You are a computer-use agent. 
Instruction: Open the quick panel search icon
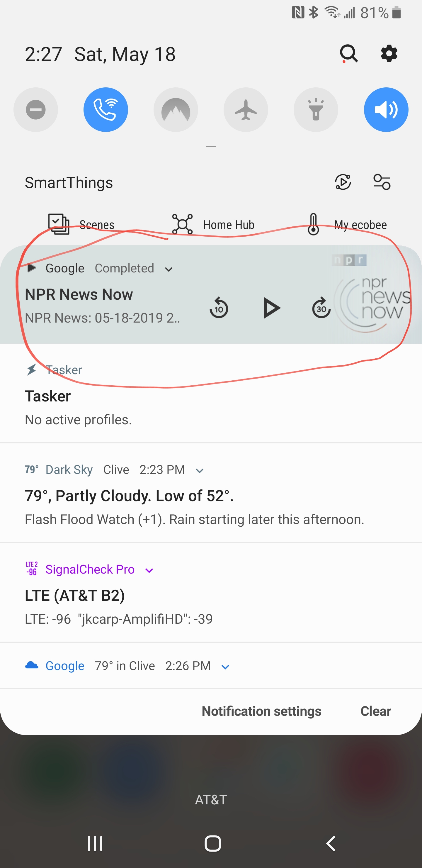coord(348,54)
